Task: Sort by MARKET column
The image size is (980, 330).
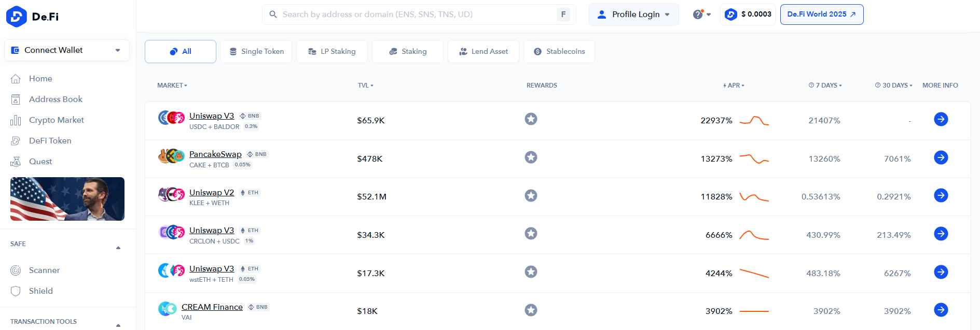Action: [172, 85]
